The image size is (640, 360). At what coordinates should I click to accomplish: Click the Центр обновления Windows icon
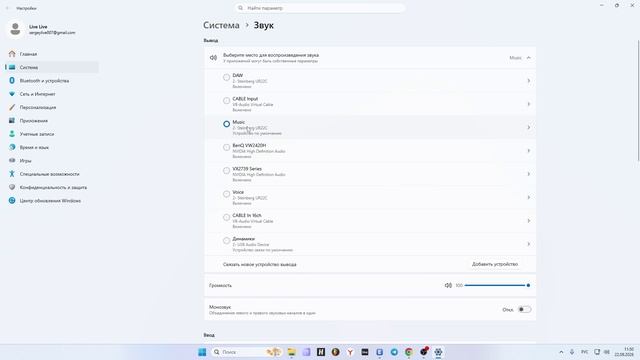tap(12, 200)
